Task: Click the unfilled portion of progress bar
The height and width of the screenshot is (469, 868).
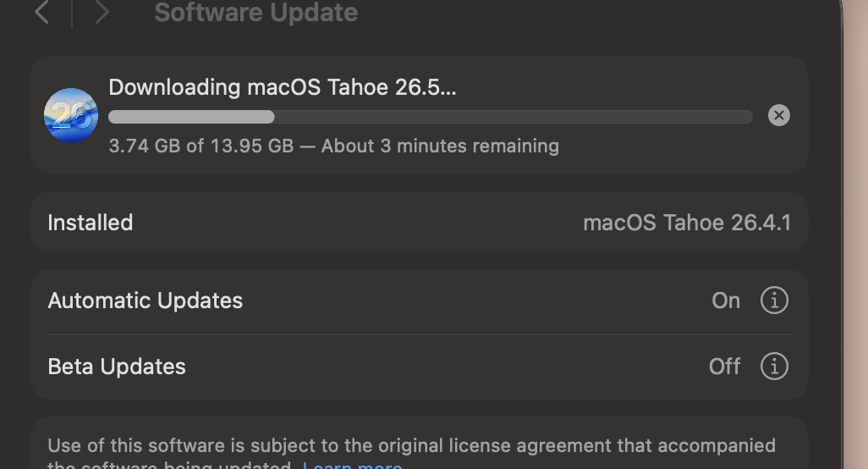Action: click(x=514, y=117)
